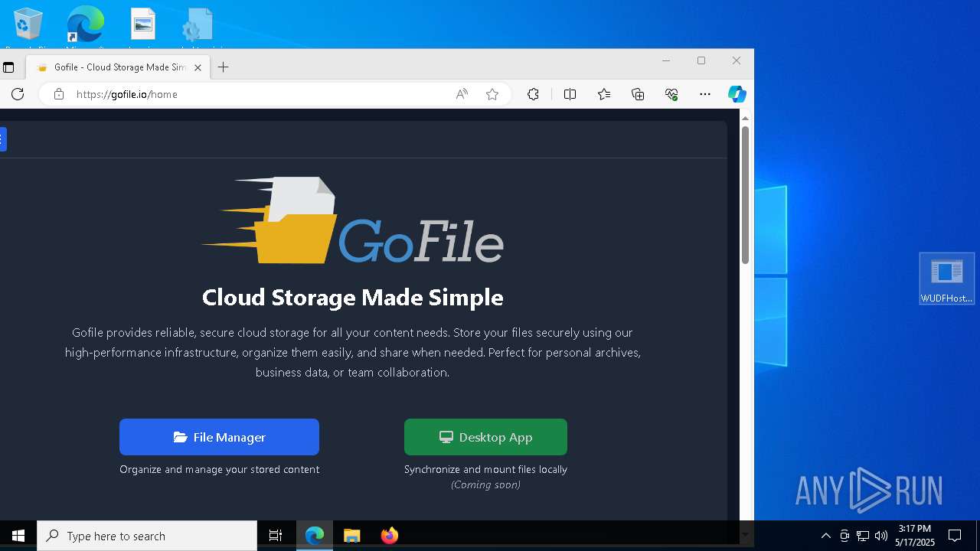Click the Desktop App button

click(485, 437)
